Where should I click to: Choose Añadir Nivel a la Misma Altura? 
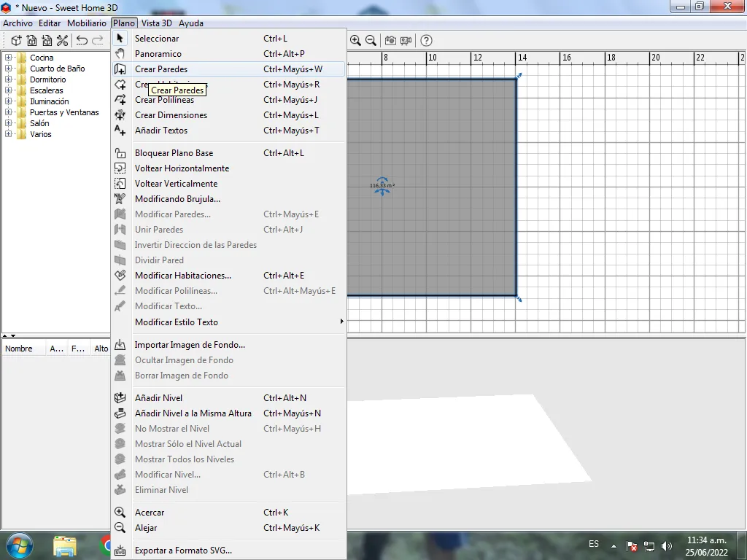pos(228,413)
